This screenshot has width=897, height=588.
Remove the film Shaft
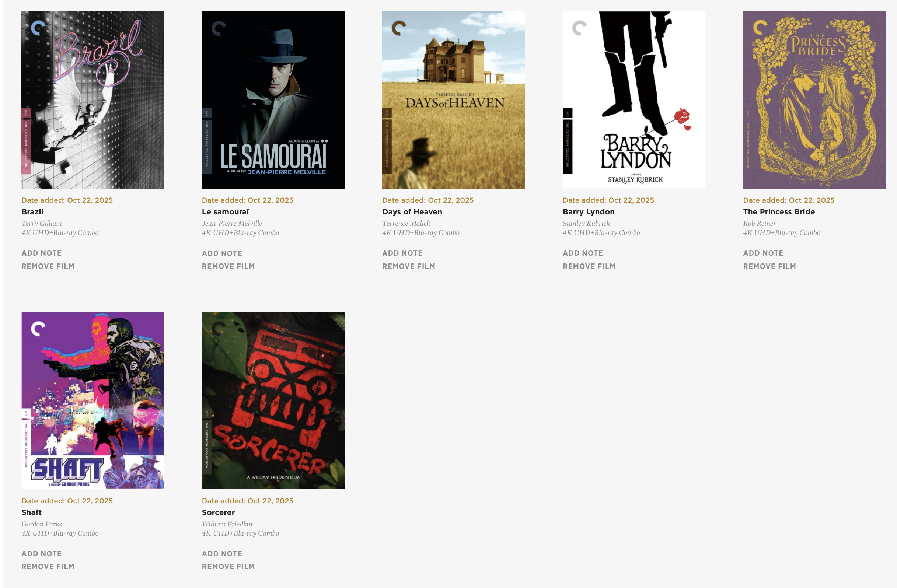48,567
